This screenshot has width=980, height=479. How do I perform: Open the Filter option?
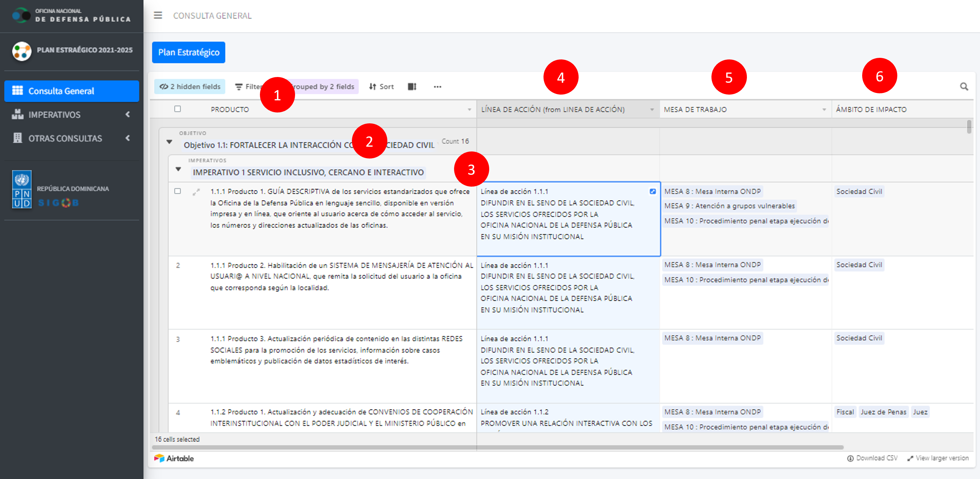[x=249, y=86]
